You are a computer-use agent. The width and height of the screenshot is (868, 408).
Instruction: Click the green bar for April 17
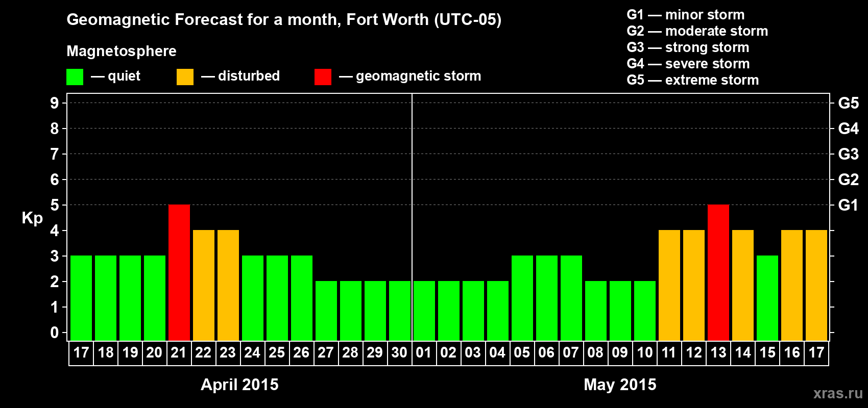coord(81,298)
